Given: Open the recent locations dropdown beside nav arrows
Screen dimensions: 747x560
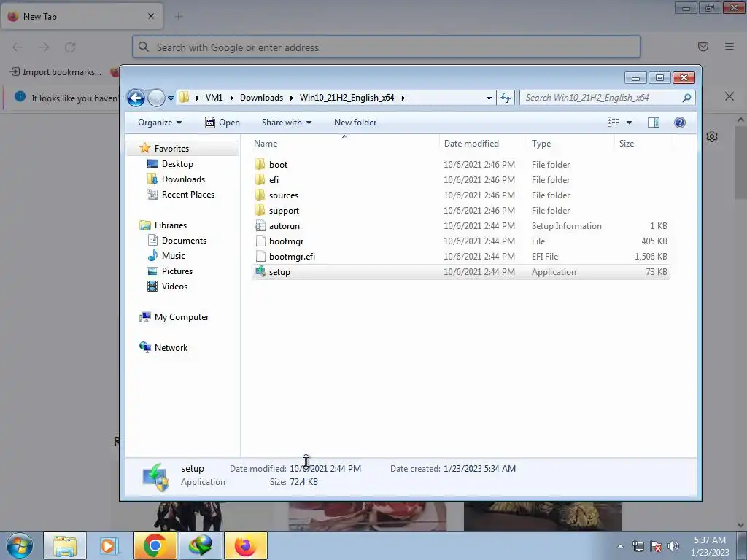Looking at the screenshot, I should [x=171, y=98].
